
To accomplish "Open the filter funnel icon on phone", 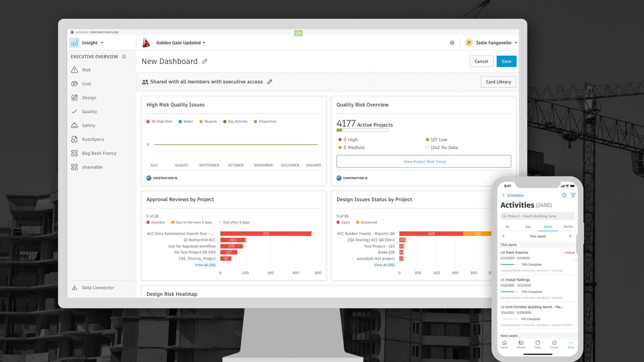I will click(x=573, y=195).
